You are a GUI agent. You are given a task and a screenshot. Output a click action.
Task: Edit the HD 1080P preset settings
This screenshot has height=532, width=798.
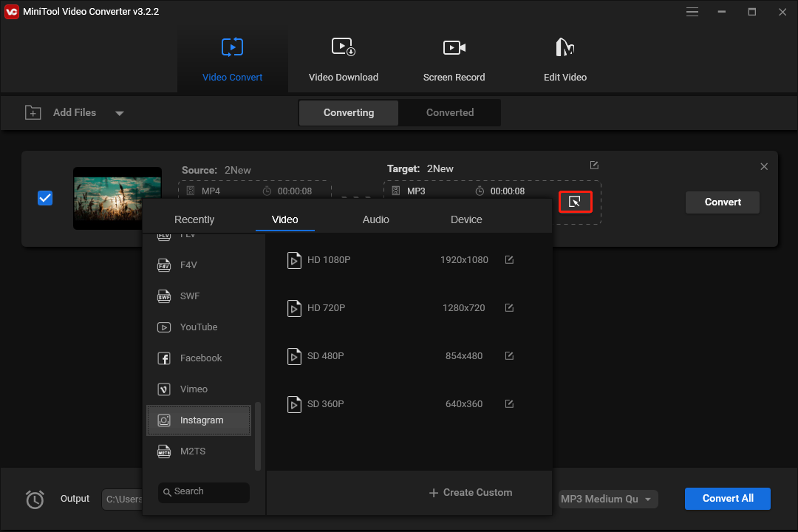click(x=509, y=259)
